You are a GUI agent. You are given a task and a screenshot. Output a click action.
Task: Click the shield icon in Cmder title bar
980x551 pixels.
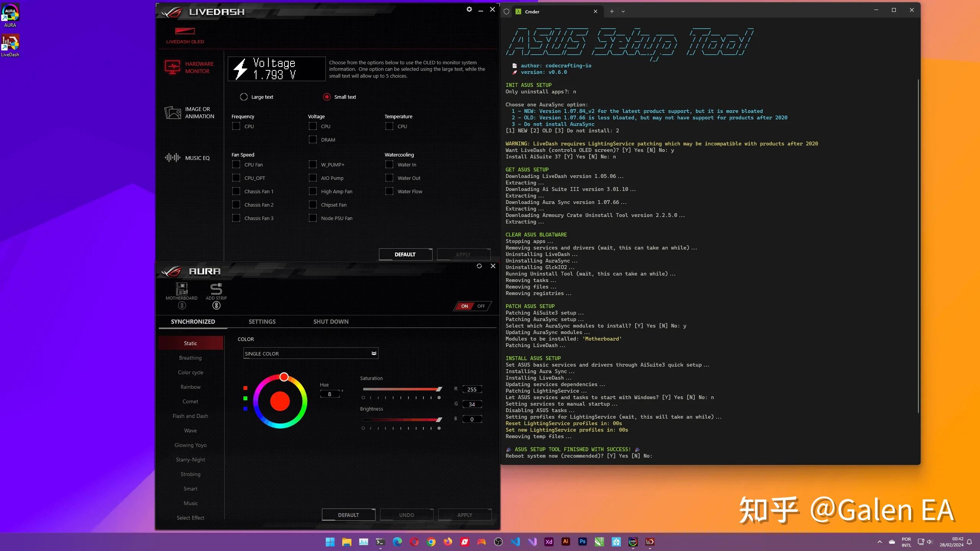pos(506,11)
